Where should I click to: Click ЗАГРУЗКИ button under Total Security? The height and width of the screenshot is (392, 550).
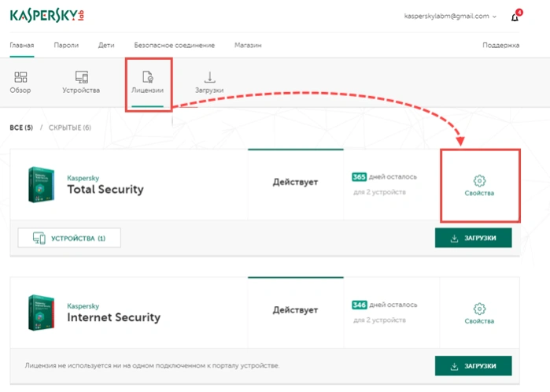[473, 238]
